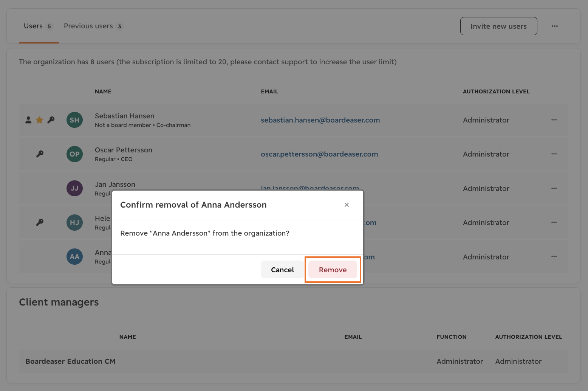Open row options for Sebastian Hansen

(x=554, y=120)
